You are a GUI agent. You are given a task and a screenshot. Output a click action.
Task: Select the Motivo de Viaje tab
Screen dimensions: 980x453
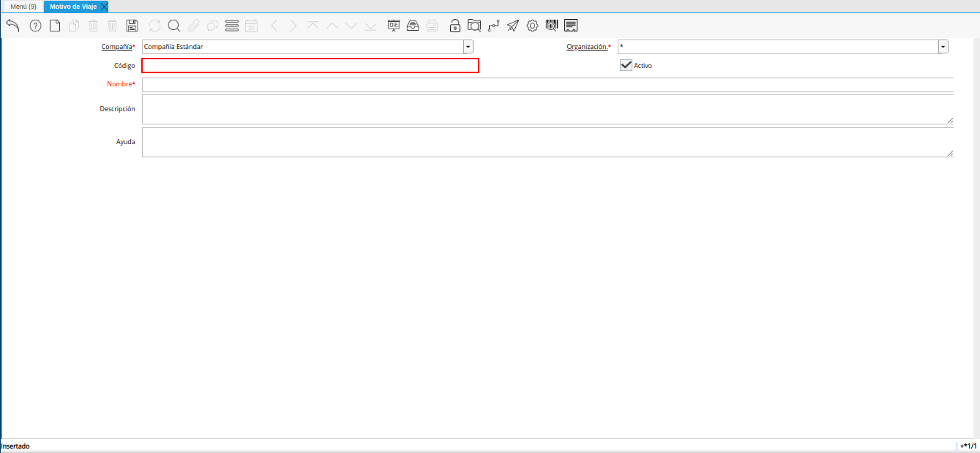73,7
